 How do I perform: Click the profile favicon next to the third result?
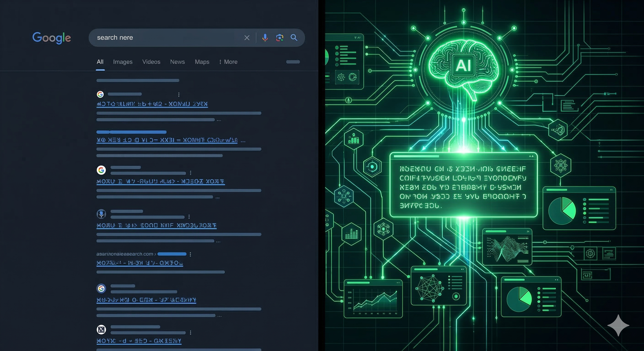pos(101,214)
